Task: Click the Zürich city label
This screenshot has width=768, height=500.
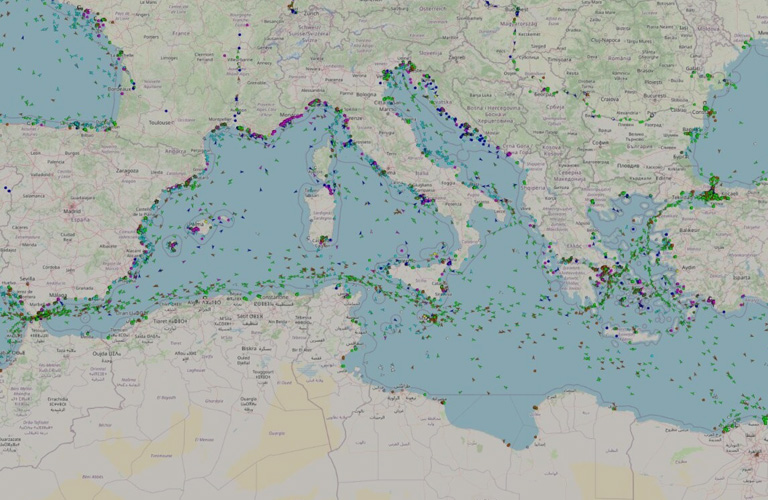Action: [x=311, y=14]
